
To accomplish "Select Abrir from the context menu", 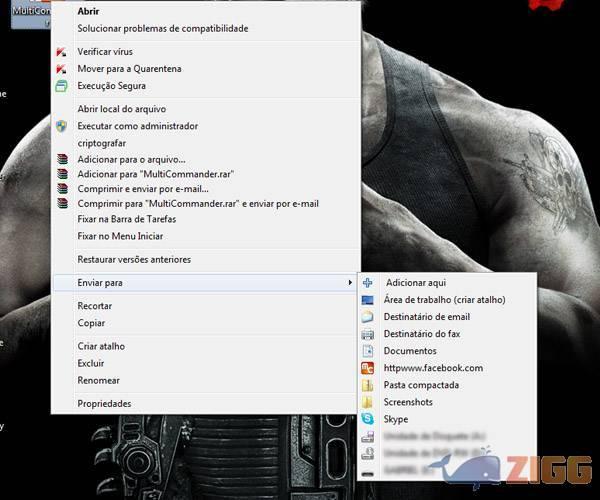I will 88,11.
